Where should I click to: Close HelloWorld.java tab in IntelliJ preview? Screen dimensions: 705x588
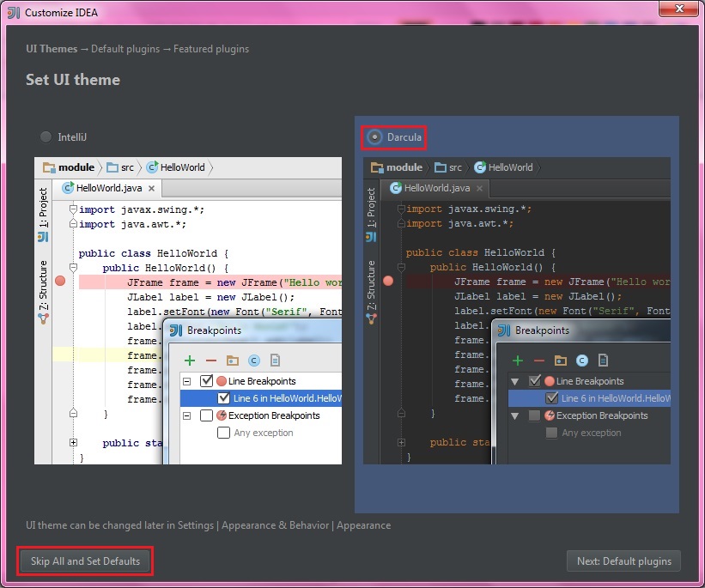(x=151, y=188)
